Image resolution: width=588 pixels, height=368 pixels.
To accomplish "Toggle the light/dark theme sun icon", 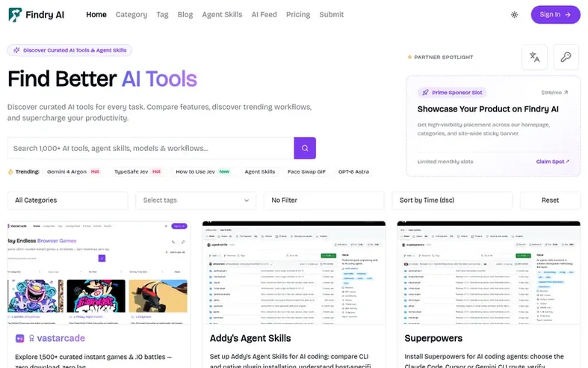I will coord(515,15).
